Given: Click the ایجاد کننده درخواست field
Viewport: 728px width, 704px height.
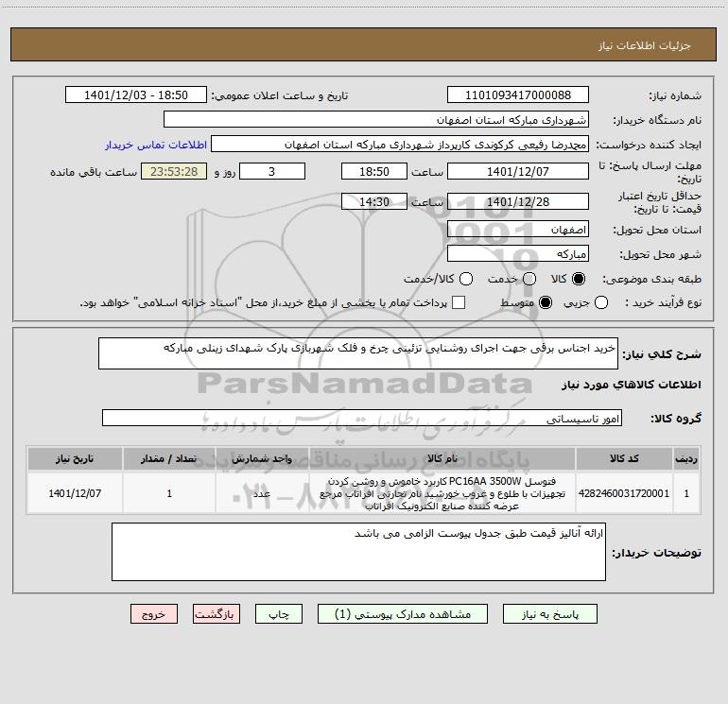Looking at the screenshot, I should 400,145.
